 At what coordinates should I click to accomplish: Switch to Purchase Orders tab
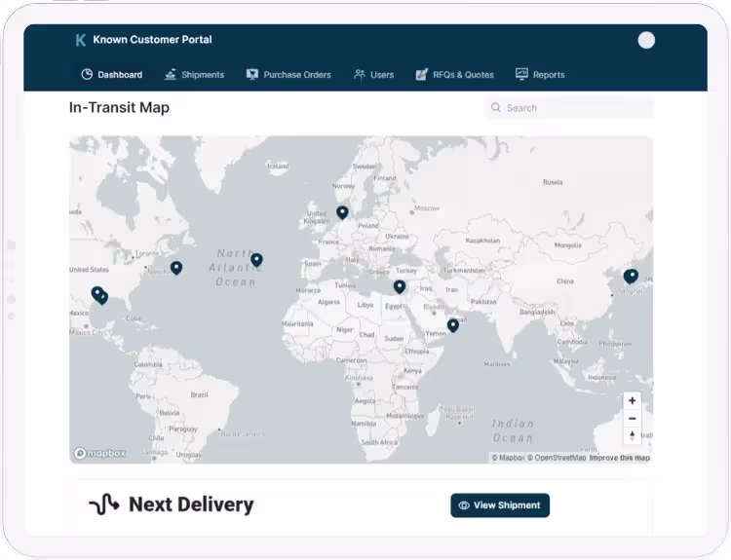pos(289,75)
